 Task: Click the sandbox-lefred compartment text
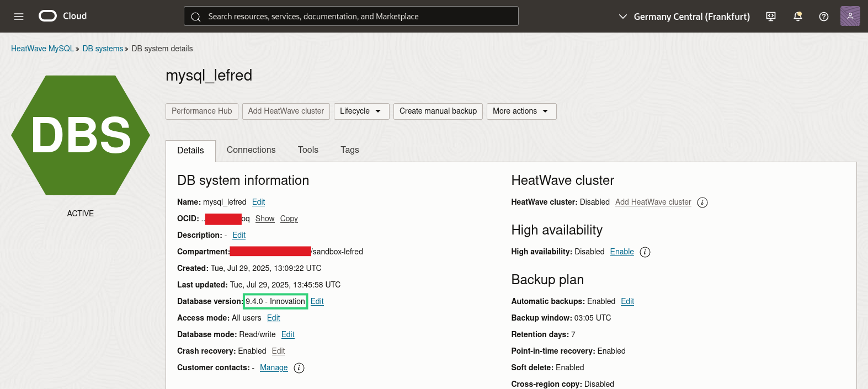point(338,252)
